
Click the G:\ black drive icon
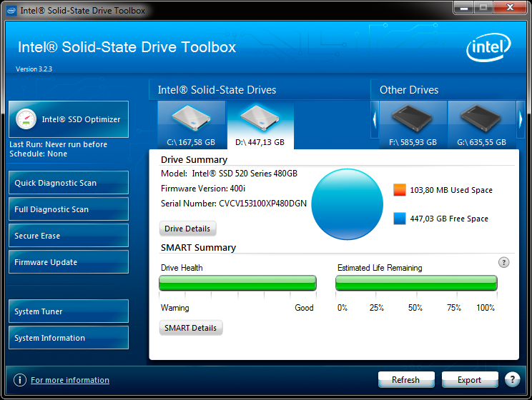(481, 118)
